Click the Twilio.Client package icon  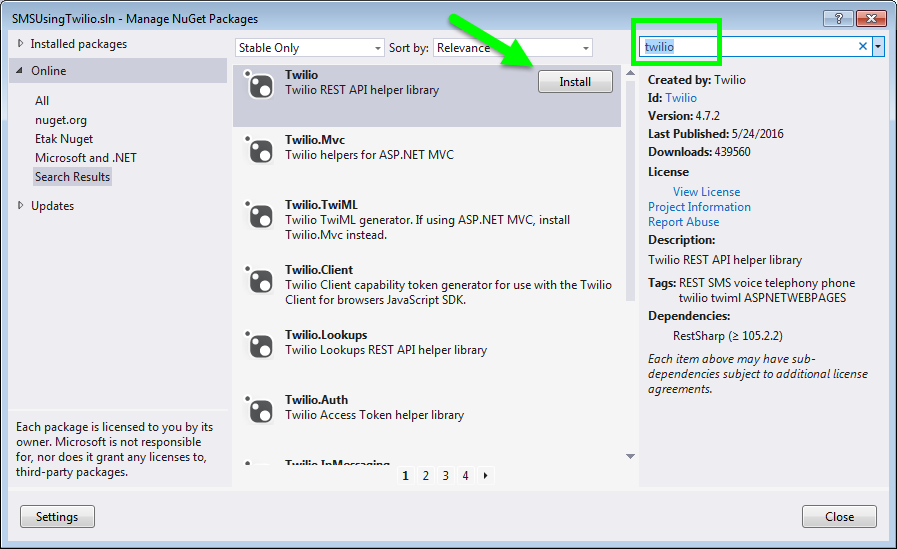[x=259, y=280]
